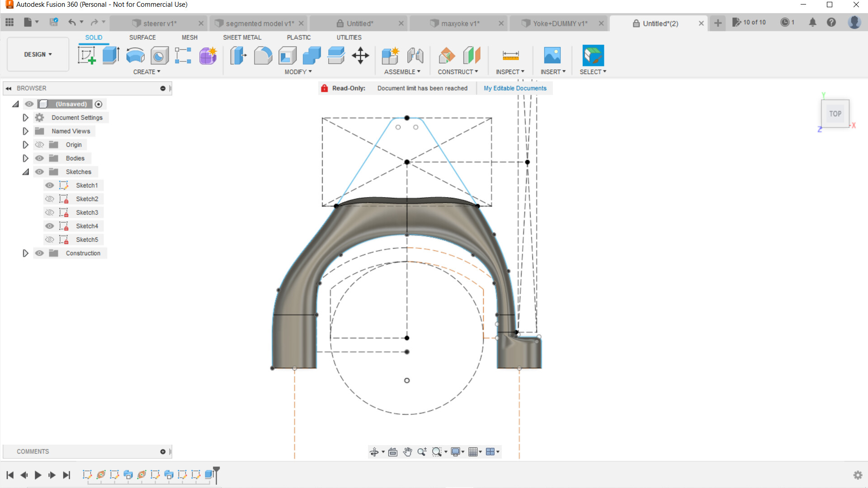Open the maxyoke v1 document tab
868x488 pixels.
coord(458,23)
